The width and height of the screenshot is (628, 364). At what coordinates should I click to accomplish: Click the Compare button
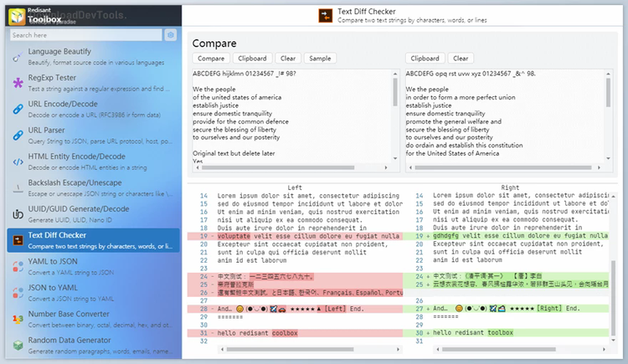click(211, 59)
